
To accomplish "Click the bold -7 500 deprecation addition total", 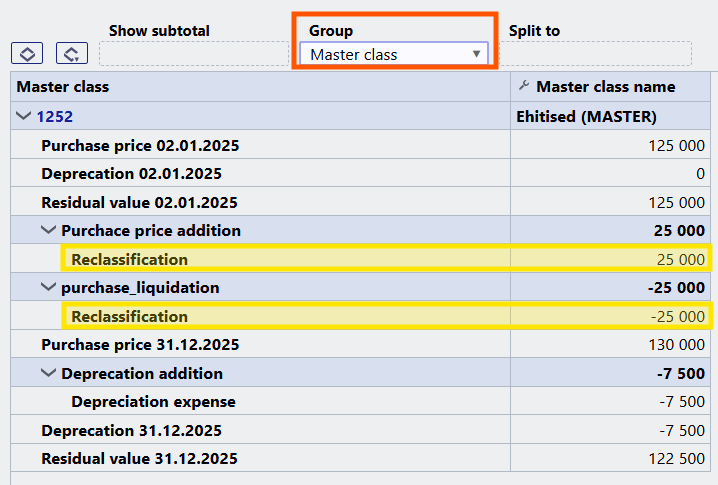I will tap(680, 373).
